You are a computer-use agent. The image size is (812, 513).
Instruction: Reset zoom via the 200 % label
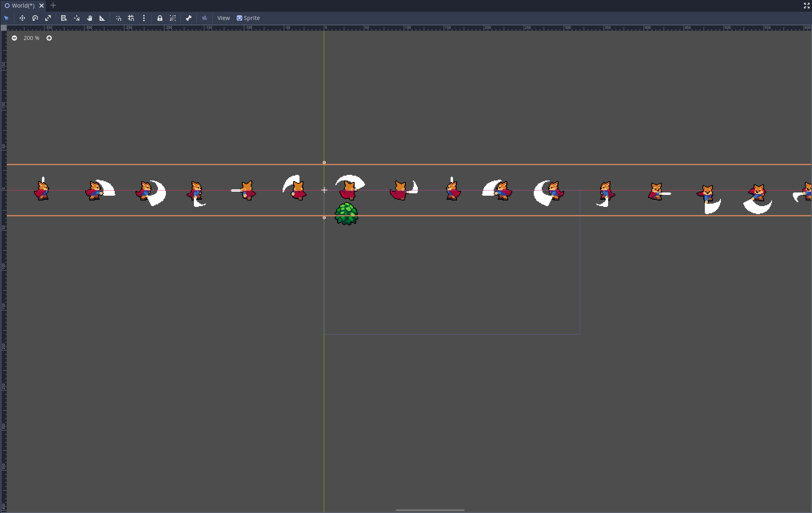32,38
